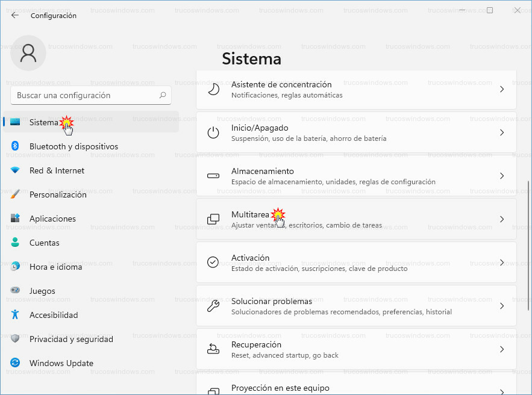Click the Personalización paintbrush icon

click(16, 194)
